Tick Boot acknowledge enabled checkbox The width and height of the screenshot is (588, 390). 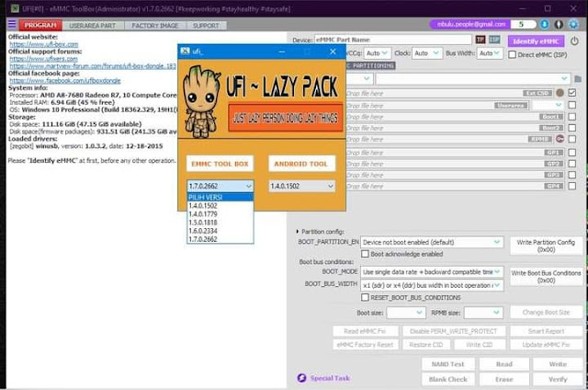pos(365,254)
